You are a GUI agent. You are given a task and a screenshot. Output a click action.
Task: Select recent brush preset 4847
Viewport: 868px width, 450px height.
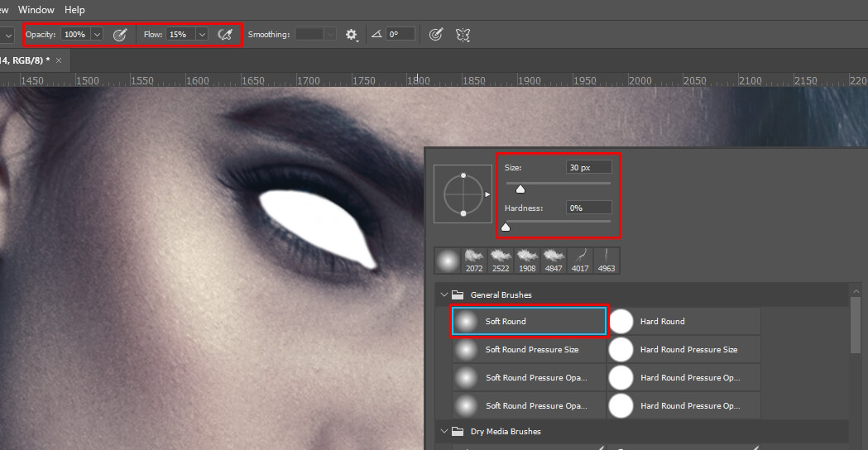pyautogui.click(x=554, y=260)
